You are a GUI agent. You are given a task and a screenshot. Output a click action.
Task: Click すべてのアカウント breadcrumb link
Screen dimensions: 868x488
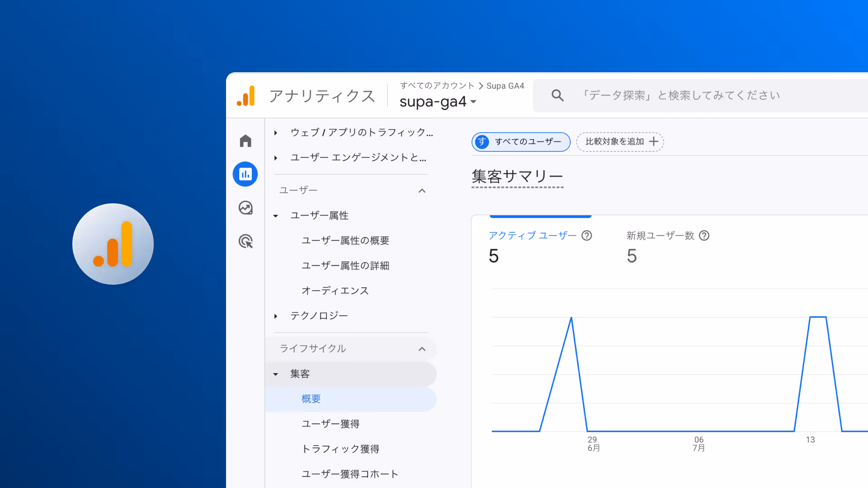[437, 85]
